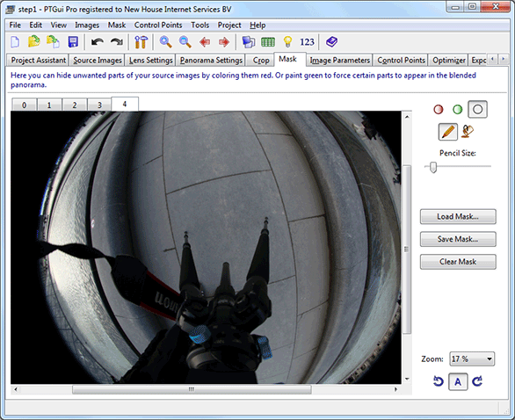Open the Control Points menu
Viewport: 515px width, 420px height.
click(158, 25)
